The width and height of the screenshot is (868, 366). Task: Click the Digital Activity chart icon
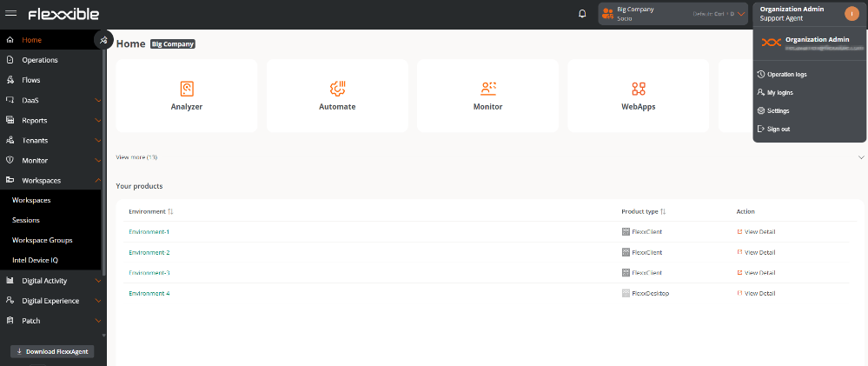coord(10,281)
